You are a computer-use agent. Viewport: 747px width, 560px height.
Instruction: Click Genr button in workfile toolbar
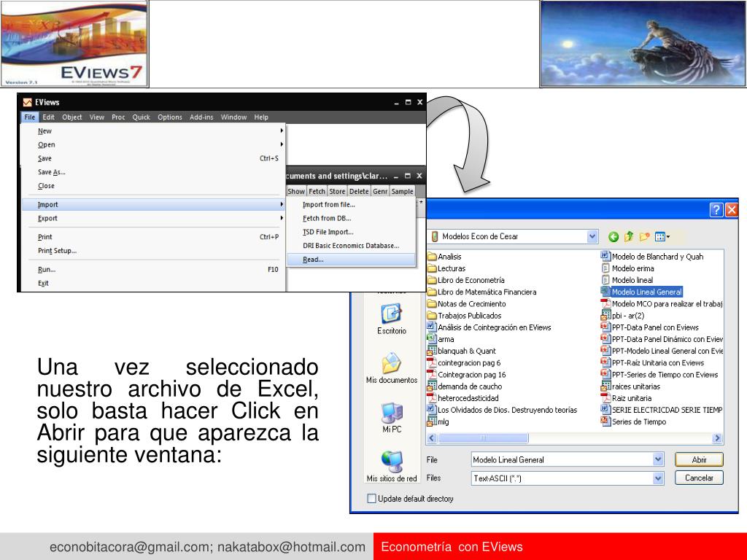click(x=380, y=192)
